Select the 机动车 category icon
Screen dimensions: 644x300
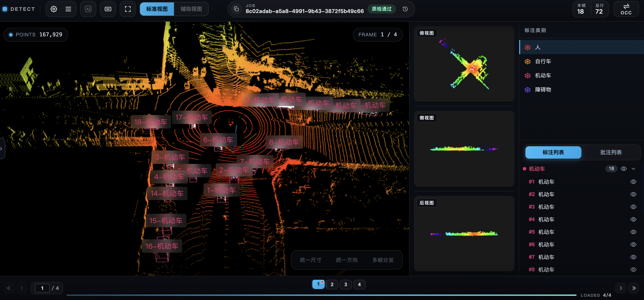coord(527,75)
